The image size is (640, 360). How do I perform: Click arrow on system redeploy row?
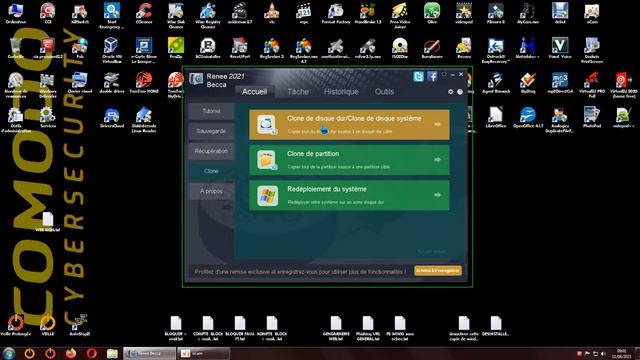pos(437,195)
